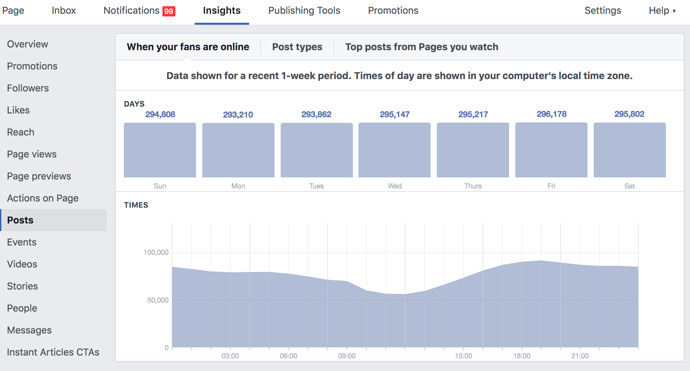Image resolution: width=690 pixels, height=371 pixels.
Task: Click the 18:00 point on Times chart
Action: [521, 262]
